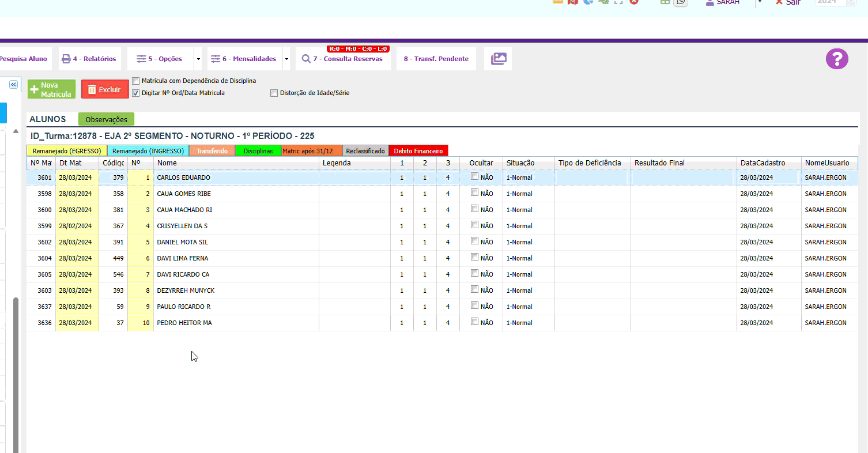Screen dimensions: 868x453
Task: Collapse the left panel with double-chevron icon
Action: tap(13, 85)
